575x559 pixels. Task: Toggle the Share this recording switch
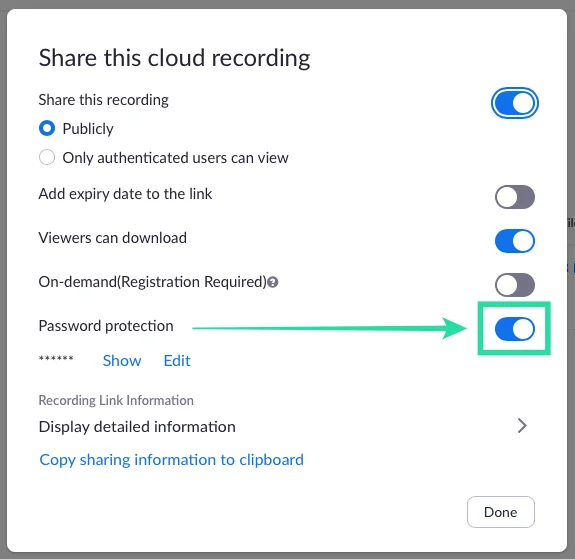514,103
